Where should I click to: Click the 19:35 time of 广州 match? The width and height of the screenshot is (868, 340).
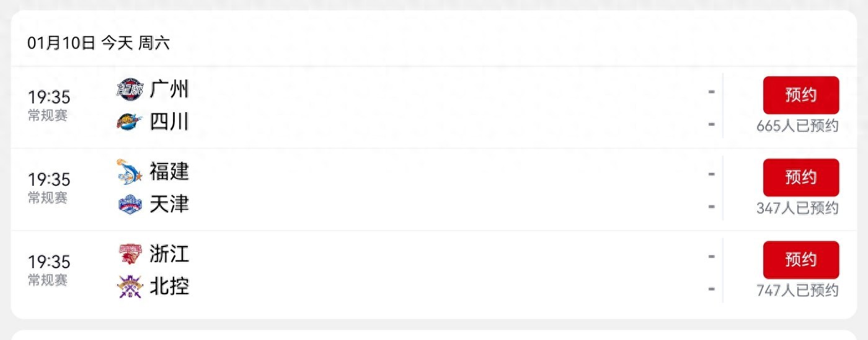pos(49,97)
